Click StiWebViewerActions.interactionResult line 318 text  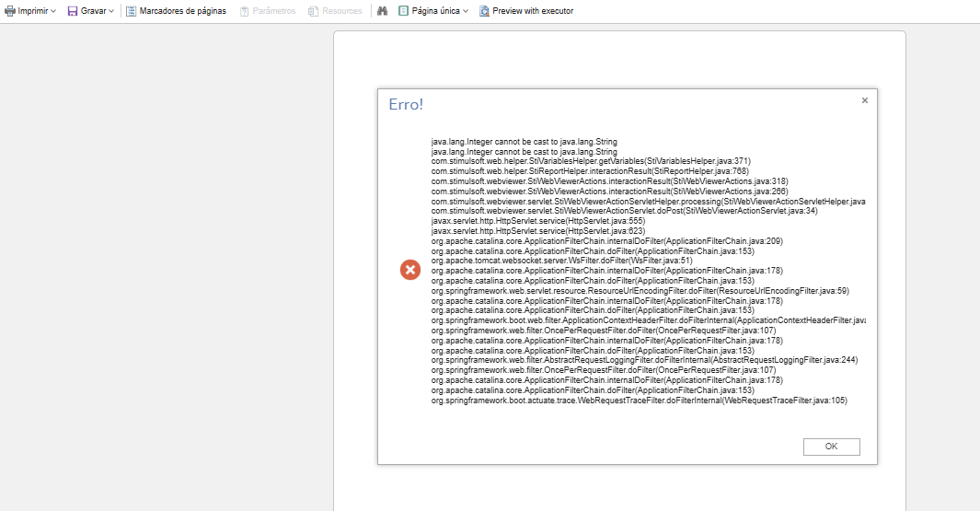[609, 181]
